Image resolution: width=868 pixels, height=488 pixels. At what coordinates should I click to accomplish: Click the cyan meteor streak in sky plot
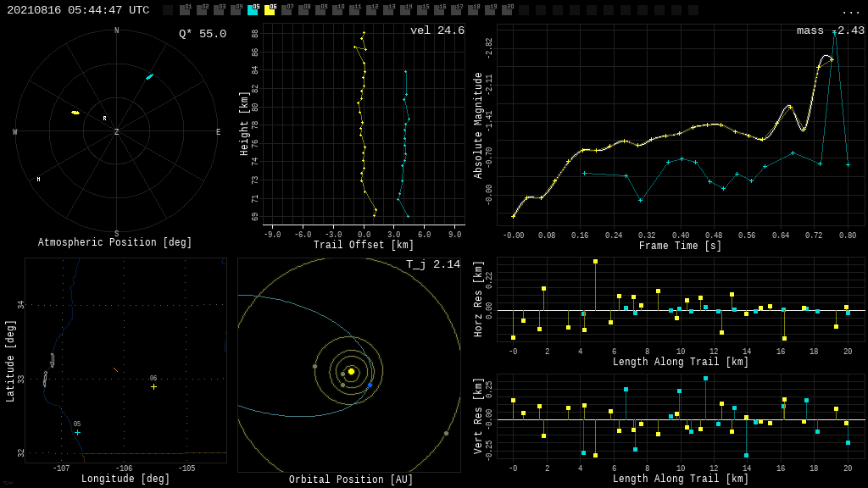149,77
